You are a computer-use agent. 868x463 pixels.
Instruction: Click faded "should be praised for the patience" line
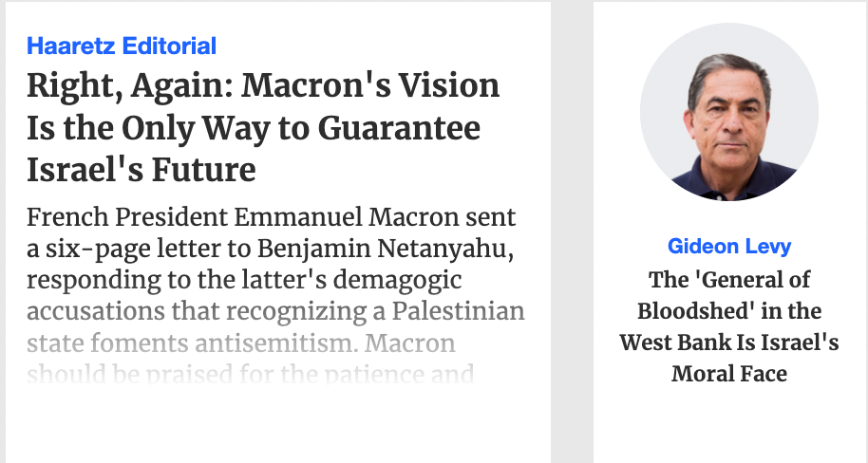coord(251,373)
